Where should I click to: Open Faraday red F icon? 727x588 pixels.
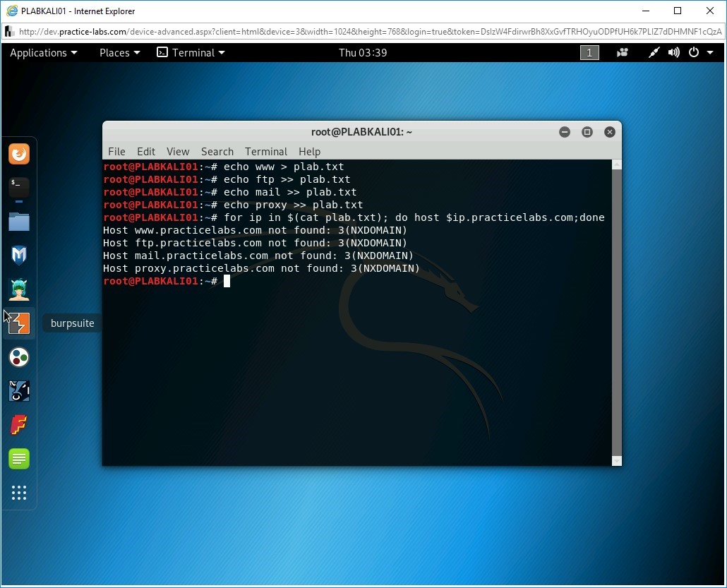(19, 425)
